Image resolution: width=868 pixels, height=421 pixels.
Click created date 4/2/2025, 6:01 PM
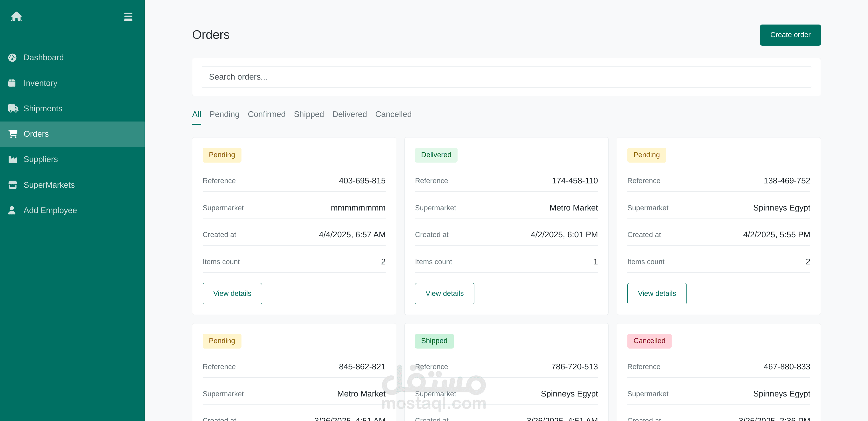click(x=564, y=234)
